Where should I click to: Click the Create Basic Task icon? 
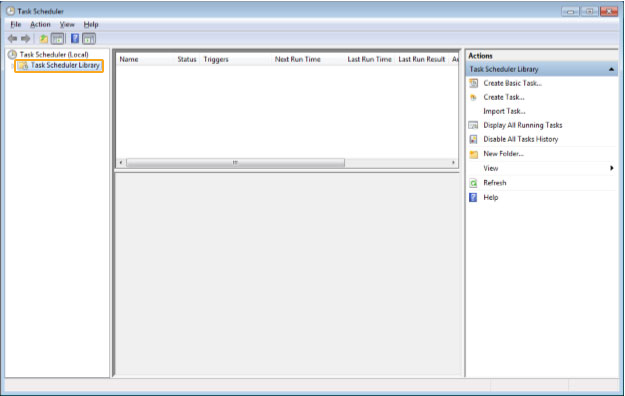[473, 83]
